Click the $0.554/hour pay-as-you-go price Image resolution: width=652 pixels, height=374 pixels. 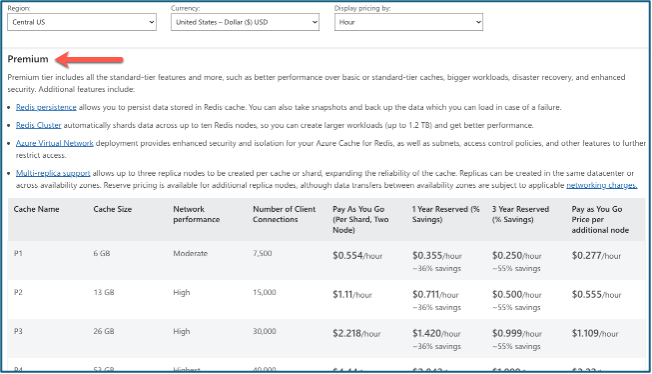click(x=357, y=256)
